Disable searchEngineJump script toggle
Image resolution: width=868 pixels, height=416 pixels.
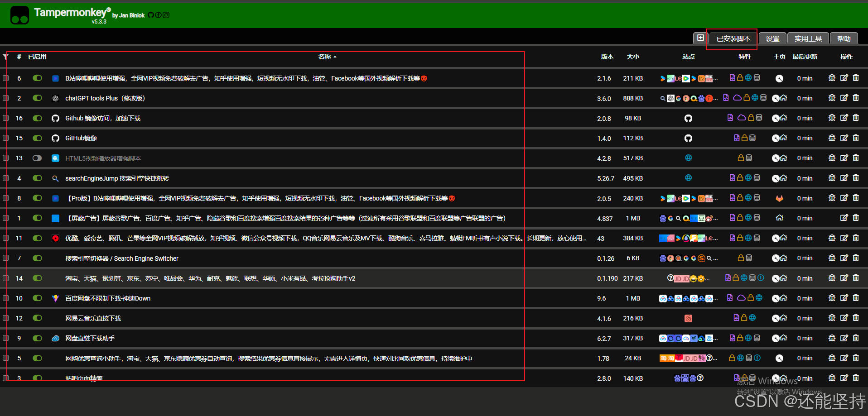[x=37, y=178]
